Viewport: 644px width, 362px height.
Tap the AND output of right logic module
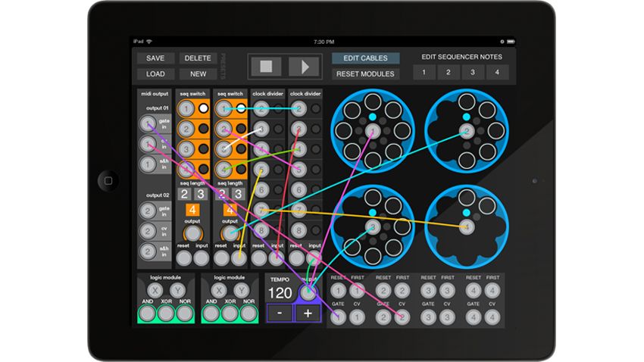[211, 314]
